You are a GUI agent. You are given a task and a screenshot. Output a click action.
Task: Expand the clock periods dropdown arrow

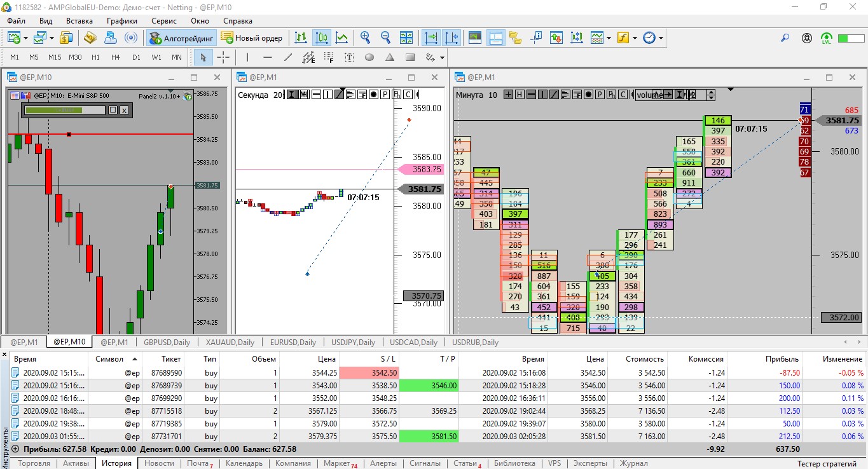[661, 38]
